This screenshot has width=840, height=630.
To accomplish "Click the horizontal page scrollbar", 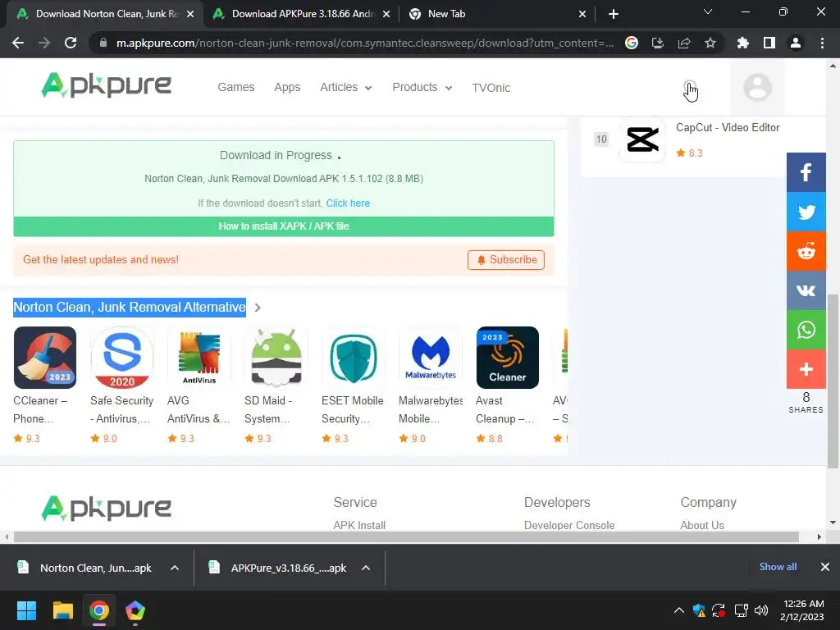I will 406,536.
